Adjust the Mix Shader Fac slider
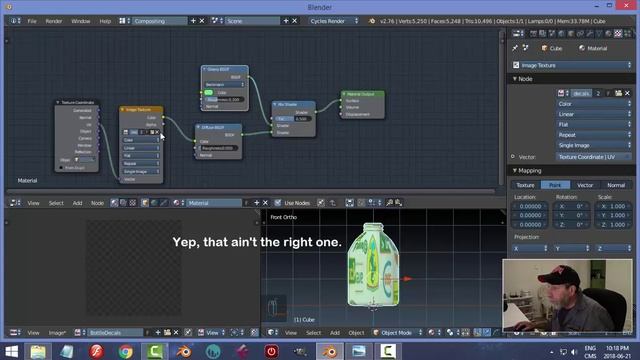 tap(293, 119)
